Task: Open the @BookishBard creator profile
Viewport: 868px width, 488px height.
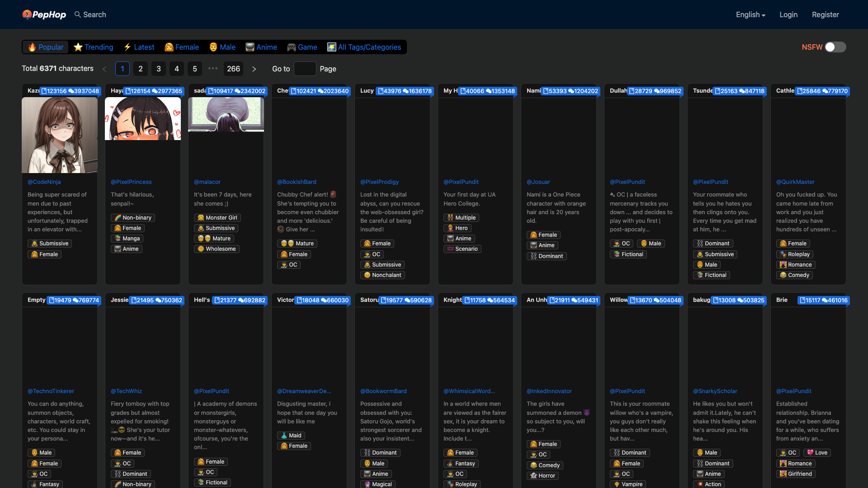Action: click(x=297, y=182)
